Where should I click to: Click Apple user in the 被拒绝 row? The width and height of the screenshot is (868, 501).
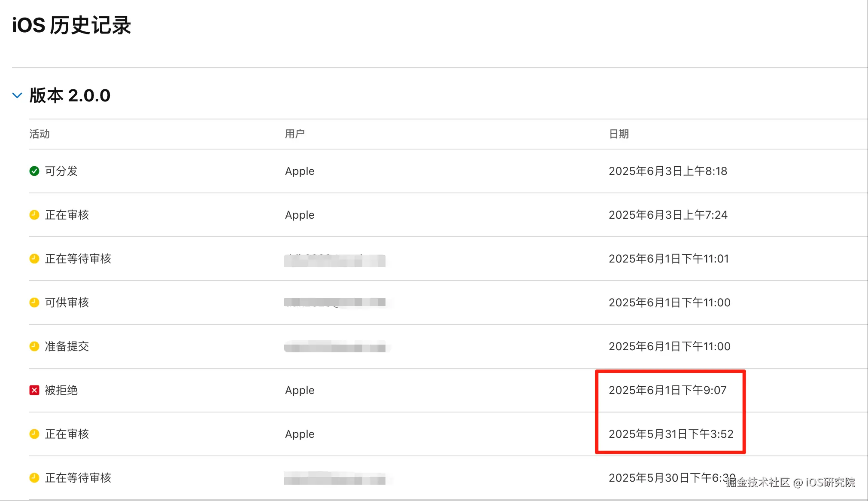click(300, 390)
